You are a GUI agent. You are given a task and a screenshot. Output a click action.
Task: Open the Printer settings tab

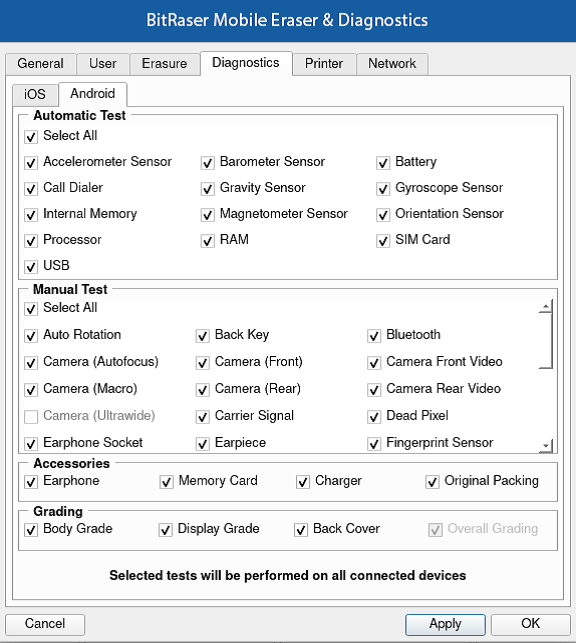tap(324, 64)
